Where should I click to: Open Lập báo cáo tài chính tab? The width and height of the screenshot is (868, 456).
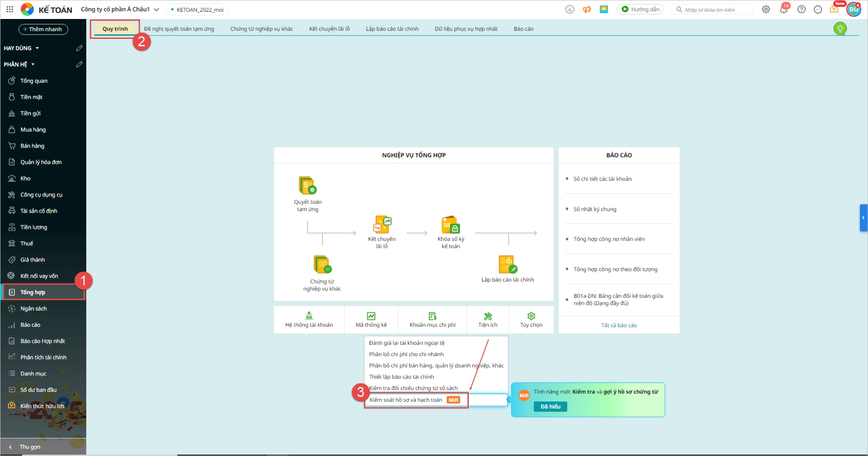click(392, 28)
